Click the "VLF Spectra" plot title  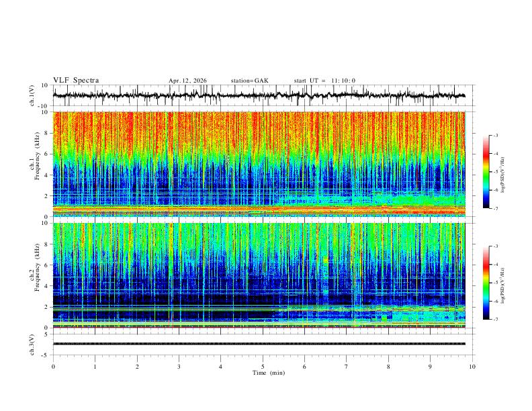(76, 81)
